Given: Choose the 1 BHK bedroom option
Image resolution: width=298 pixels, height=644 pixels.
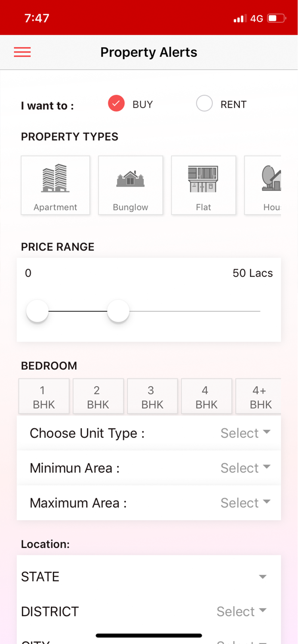Looking at the screenshot, I should [x=43, y=396].
